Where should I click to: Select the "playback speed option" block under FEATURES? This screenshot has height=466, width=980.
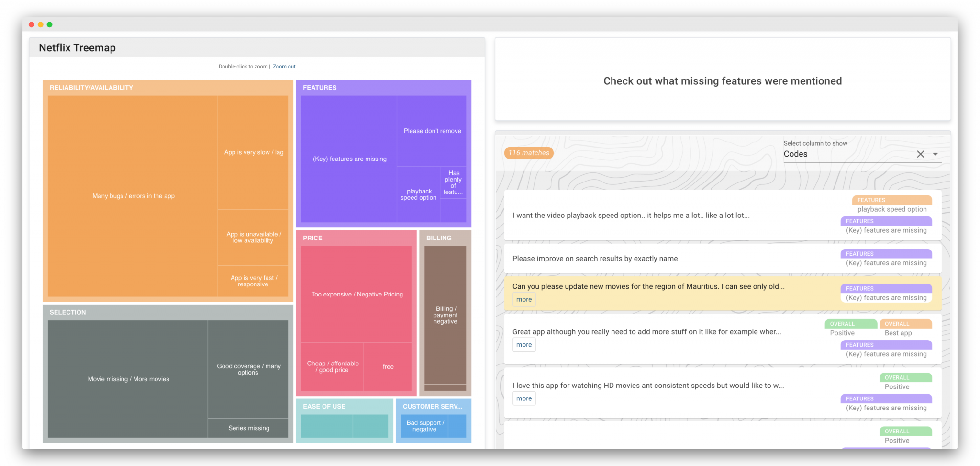pyautogui.click(x=418, y=194)
